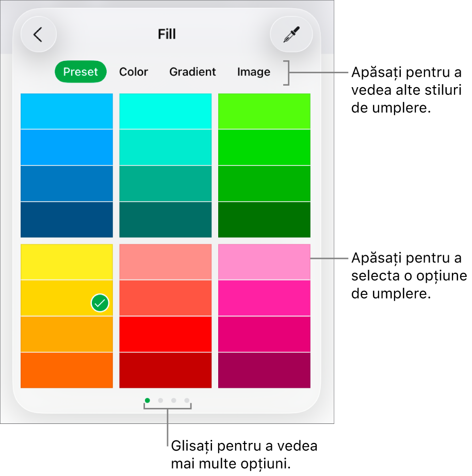The width and height of the screenshot is (472, 476).
Task: Jump to the second page indicator dot
Action: pos(160,400)
